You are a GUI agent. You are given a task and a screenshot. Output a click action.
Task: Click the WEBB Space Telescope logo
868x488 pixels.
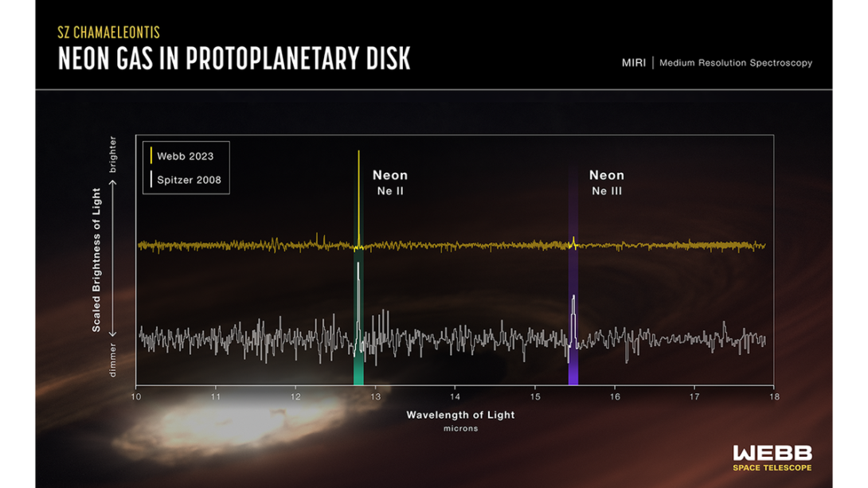[771, 457]
